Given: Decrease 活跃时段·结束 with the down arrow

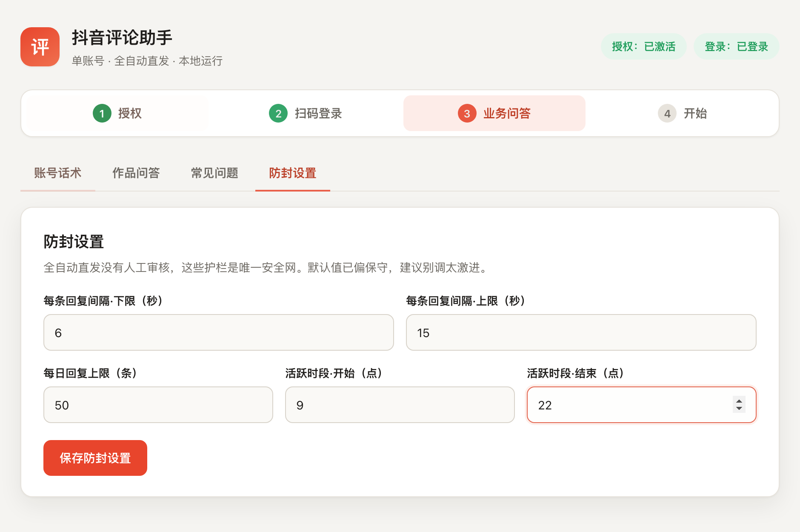Looking at the screenshot, I should coord(739,409).
